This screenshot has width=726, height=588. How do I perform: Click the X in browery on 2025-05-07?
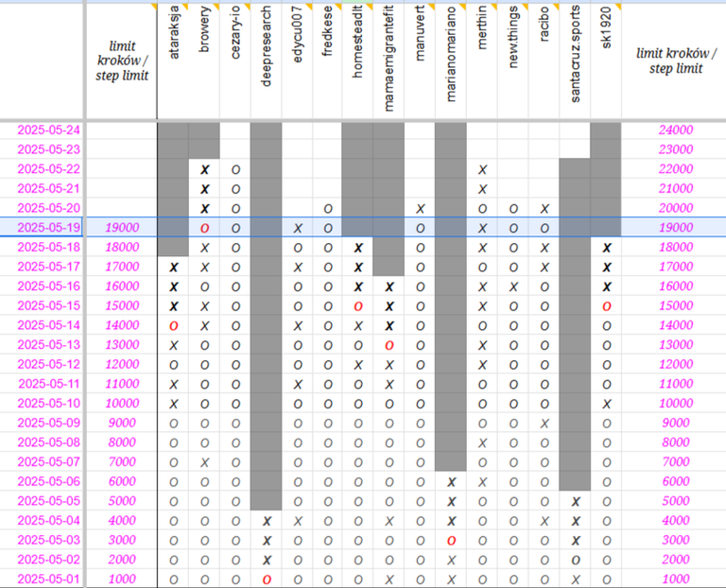pos(204,462)
